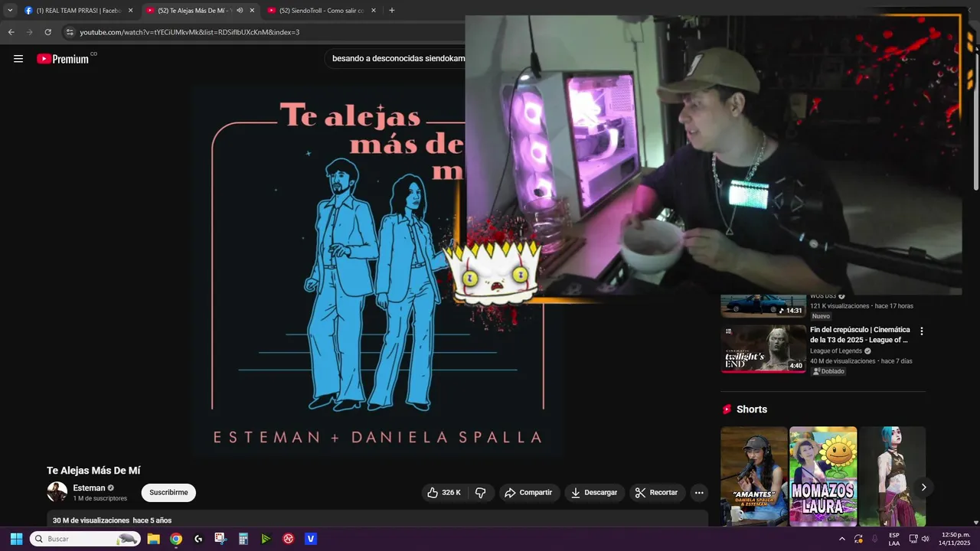
Task: Open the Esteman channel name link
Action: [89, 488]
